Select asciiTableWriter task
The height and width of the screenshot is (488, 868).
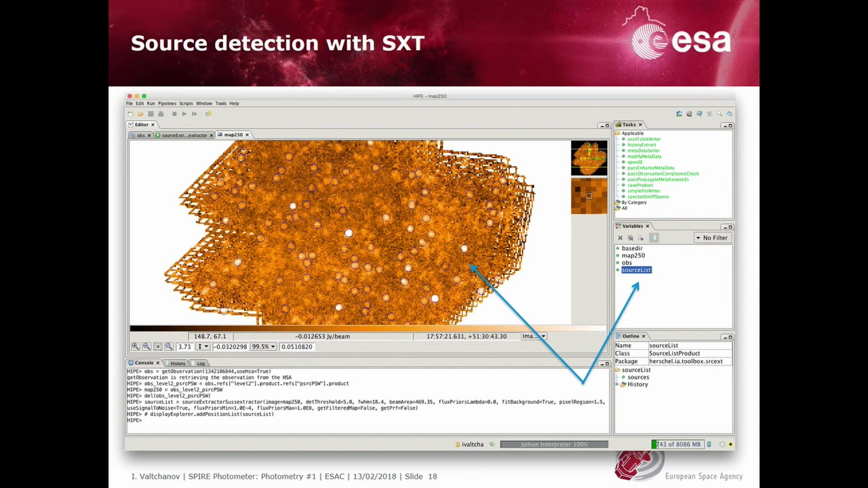pyautogui.click(x=644, y=139)
